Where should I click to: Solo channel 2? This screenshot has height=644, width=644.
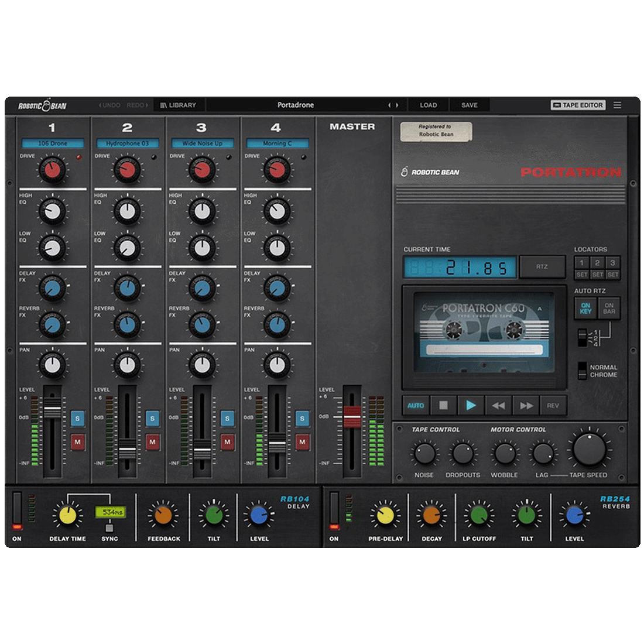click(x=152, y=419)
